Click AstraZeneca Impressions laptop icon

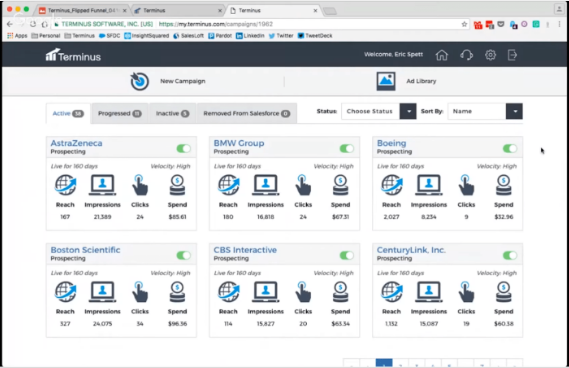pyautogui.click(x=102, y=185)
